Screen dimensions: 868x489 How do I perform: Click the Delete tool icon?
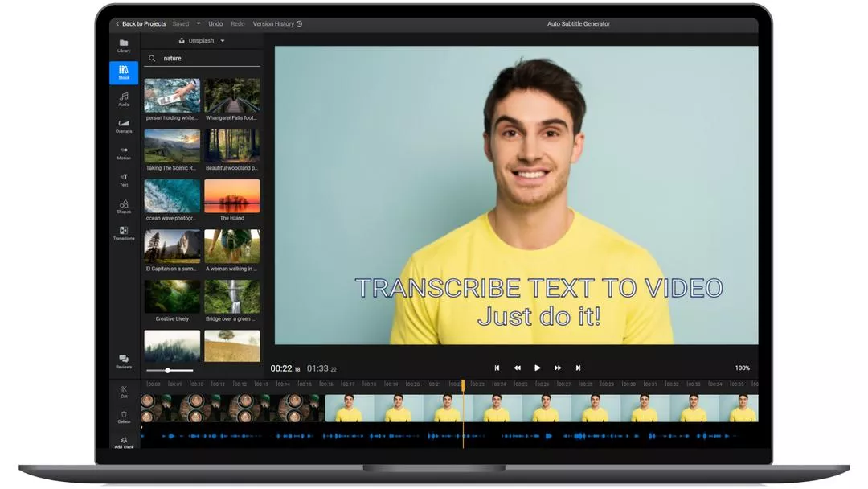(123, 417)
